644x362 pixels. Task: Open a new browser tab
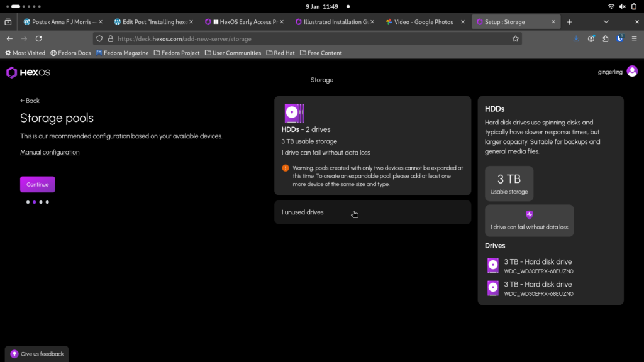569,22
